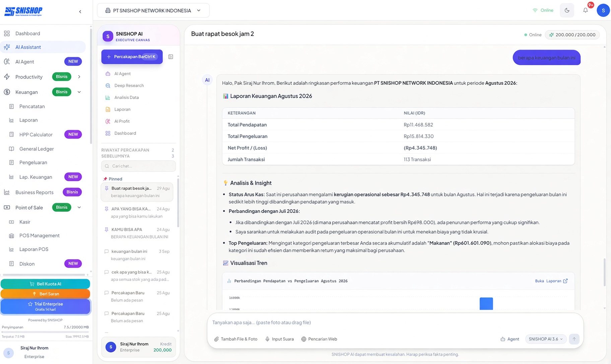The height and width of the screenshot is (364, 611).
Task: Collapse Point of Sale section chevron
Action: tap(79, 207)
